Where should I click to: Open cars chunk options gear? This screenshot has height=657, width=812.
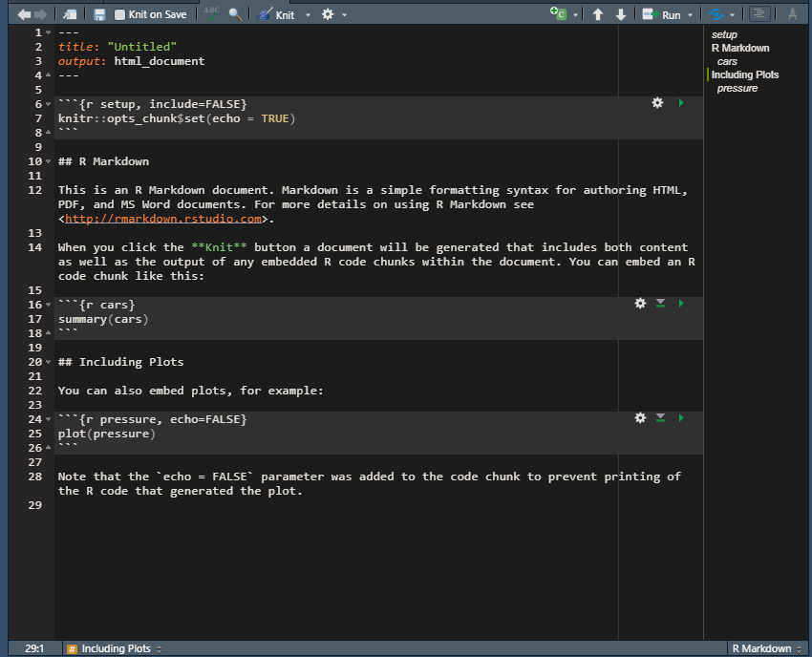(640, 303)
